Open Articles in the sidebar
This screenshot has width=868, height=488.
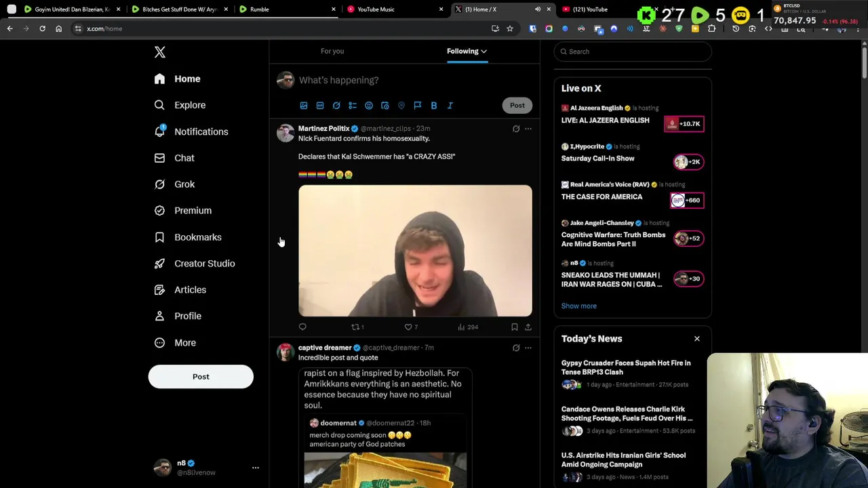tap(180, 290)
